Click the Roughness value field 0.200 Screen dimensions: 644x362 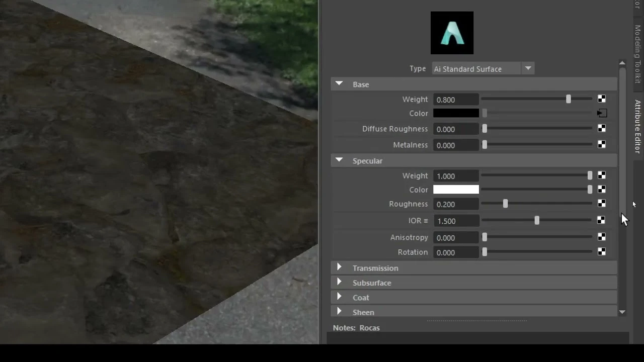[x=456, y=204]
